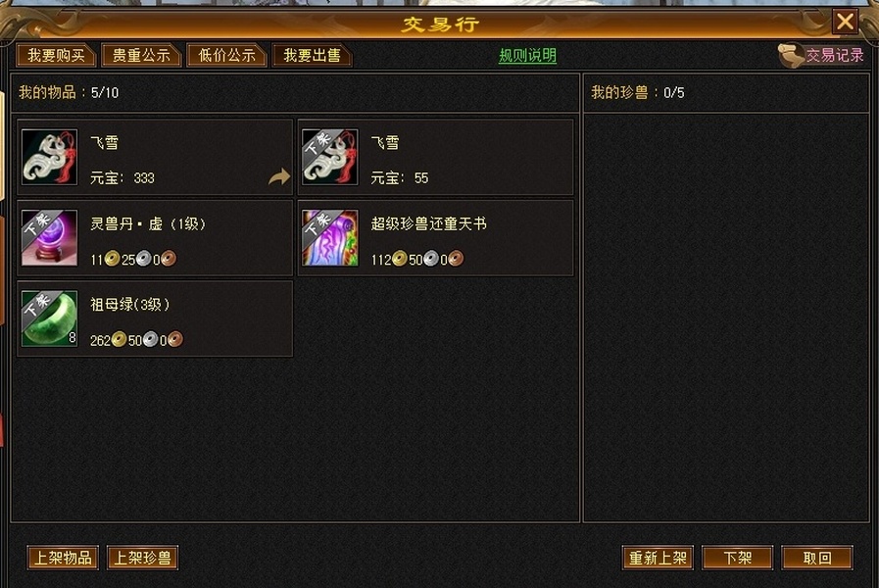Open 交易记录 trade history

(x=835, y=55)
